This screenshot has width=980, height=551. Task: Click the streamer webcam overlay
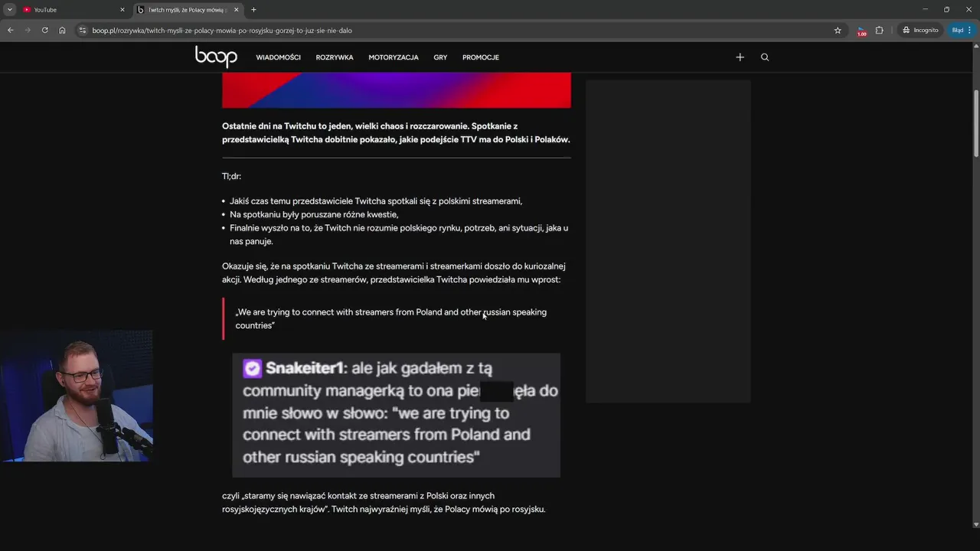click(77, 396)
